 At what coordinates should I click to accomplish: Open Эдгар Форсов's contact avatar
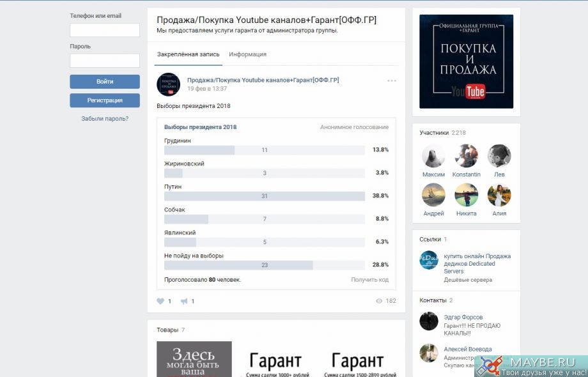coord(429,321)
